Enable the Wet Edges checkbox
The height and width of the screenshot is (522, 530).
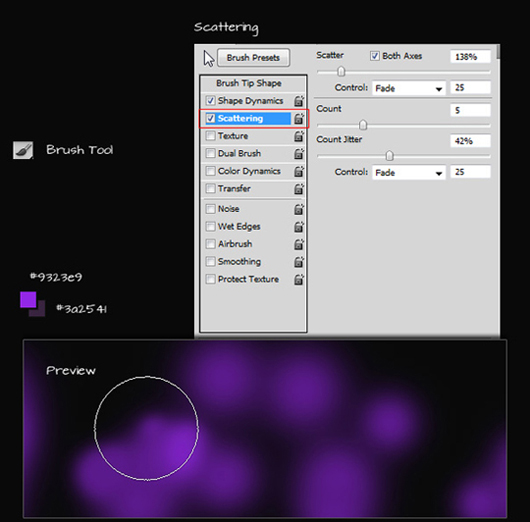pos(211,226)
